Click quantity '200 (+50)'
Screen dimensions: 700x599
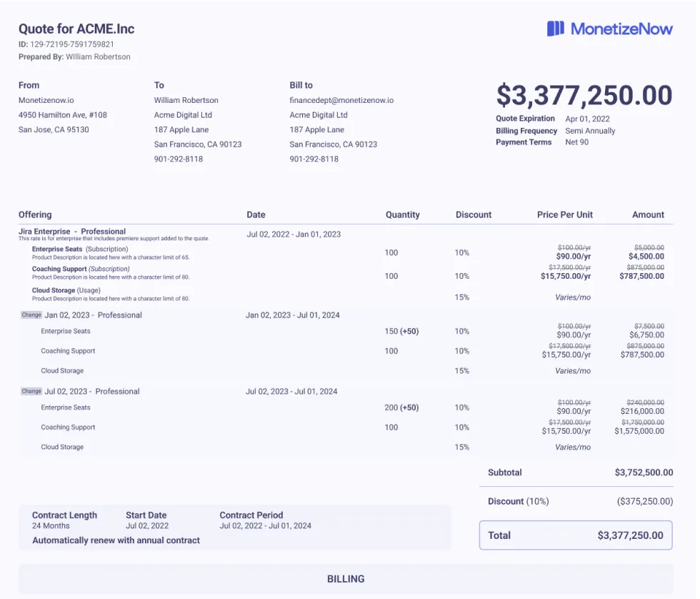401,407
